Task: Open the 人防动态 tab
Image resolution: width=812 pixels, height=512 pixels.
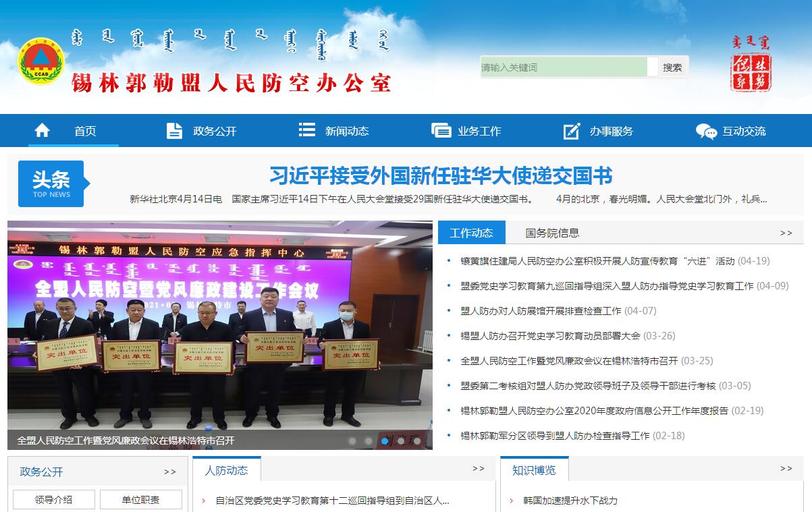Action: click(226, 470)
